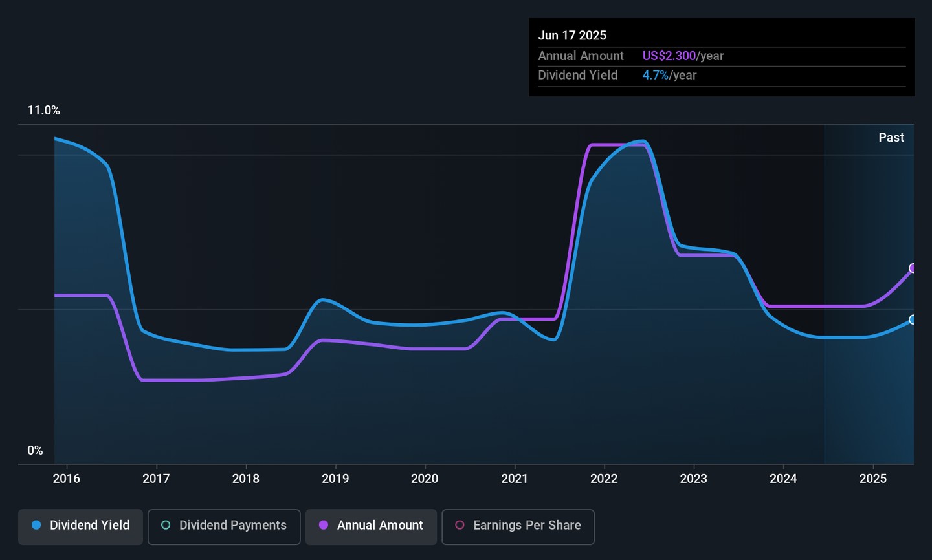Click the 2017 x-axis label
The width and height of the screenshot is (932, 560).
pyautogui.click(x=156, y=479)
